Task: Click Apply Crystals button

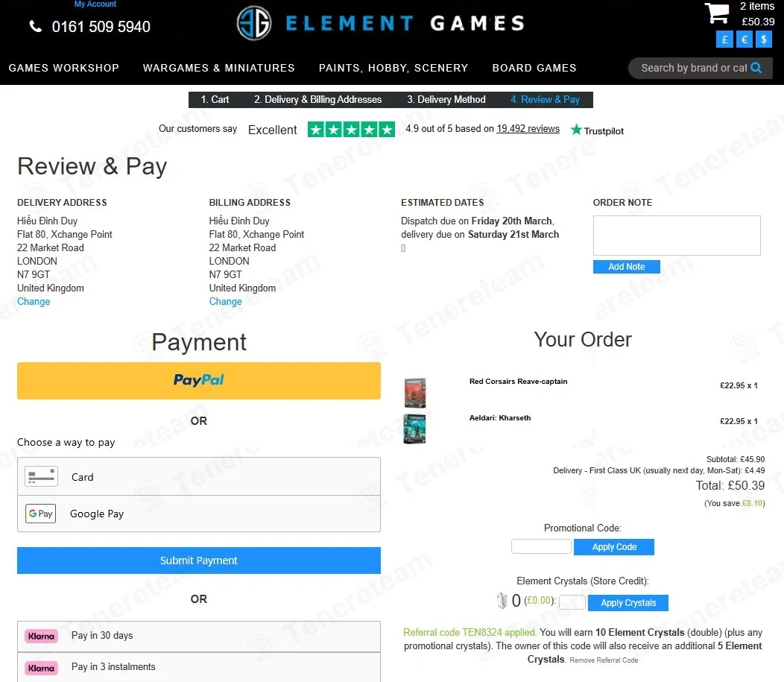Action: point(628,603)
